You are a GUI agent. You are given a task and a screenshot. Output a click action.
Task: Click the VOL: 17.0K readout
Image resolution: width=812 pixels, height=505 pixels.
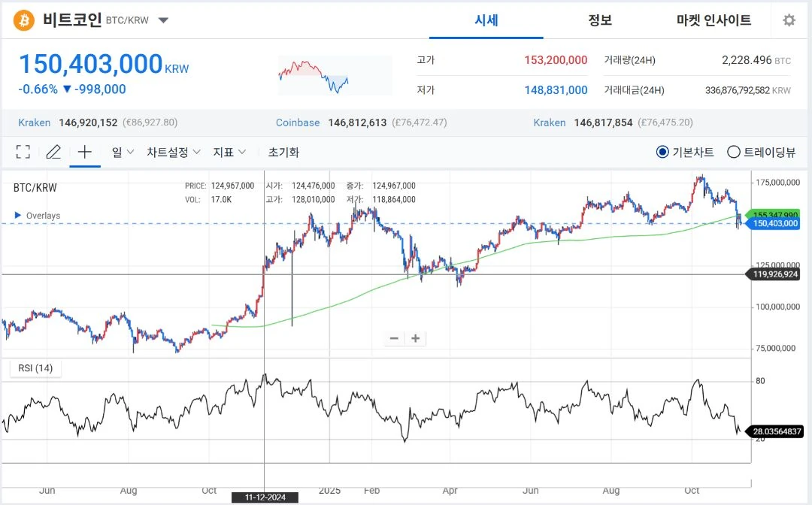(208, 199)
